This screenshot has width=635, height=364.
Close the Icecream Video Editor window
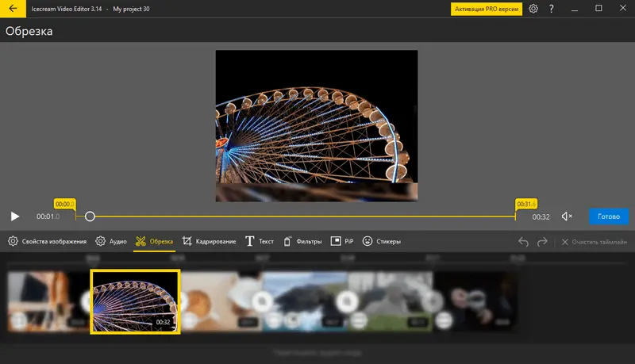coord(623,8)
